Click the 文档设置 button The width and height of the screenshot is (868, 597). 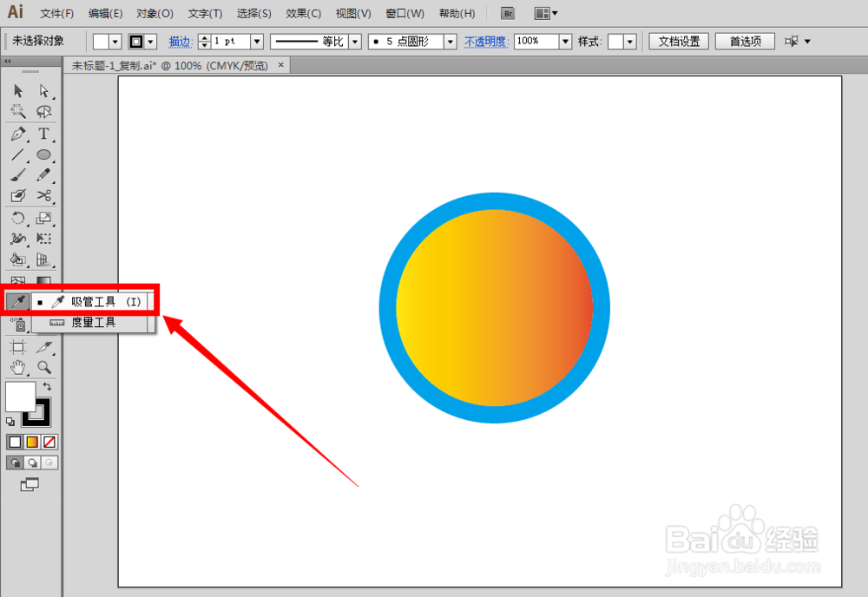pos(679,42)
